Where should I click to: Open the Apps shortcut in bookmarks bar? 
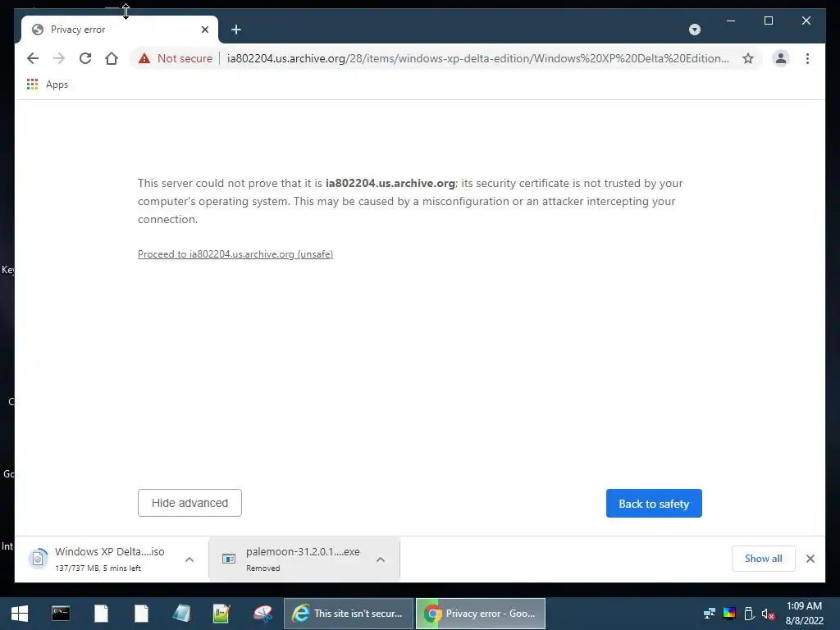coord(48,84)
